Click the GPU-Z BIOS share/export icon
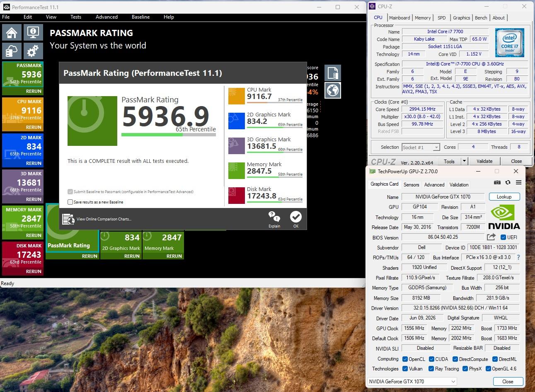535x392 pixels. (x=491, y=237)
